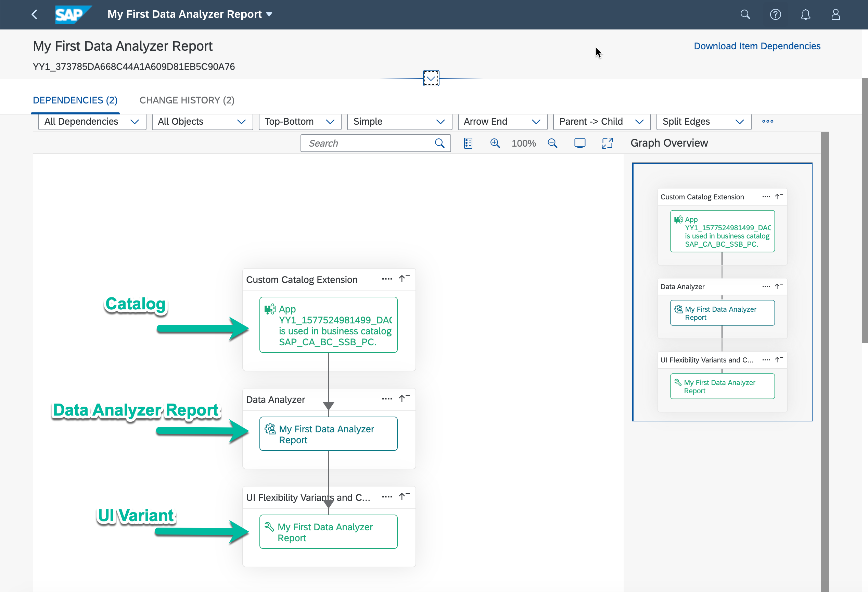Click the graph legend icon
868x592 pixels.
pyautogui.click(x=468, y=143)
